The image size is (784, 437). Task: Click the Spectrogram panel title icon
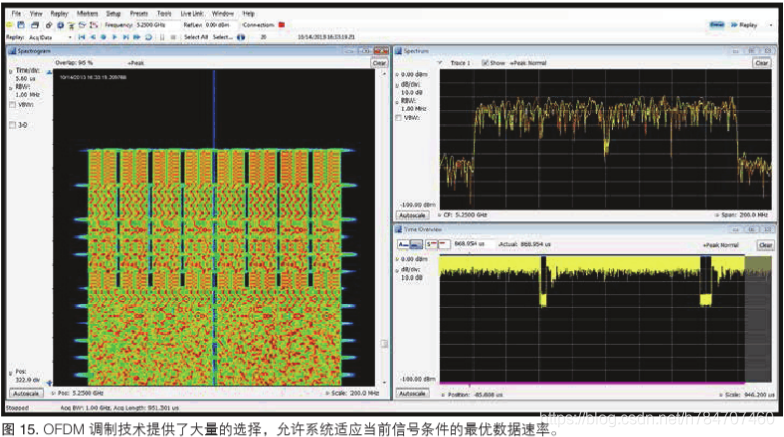point(12,51)
